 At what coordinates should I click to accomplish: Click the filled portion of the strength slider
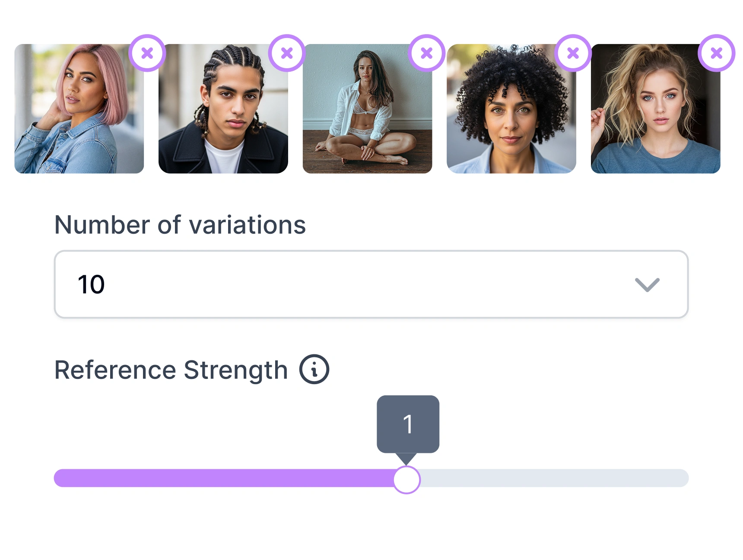(x=216, y=478)
